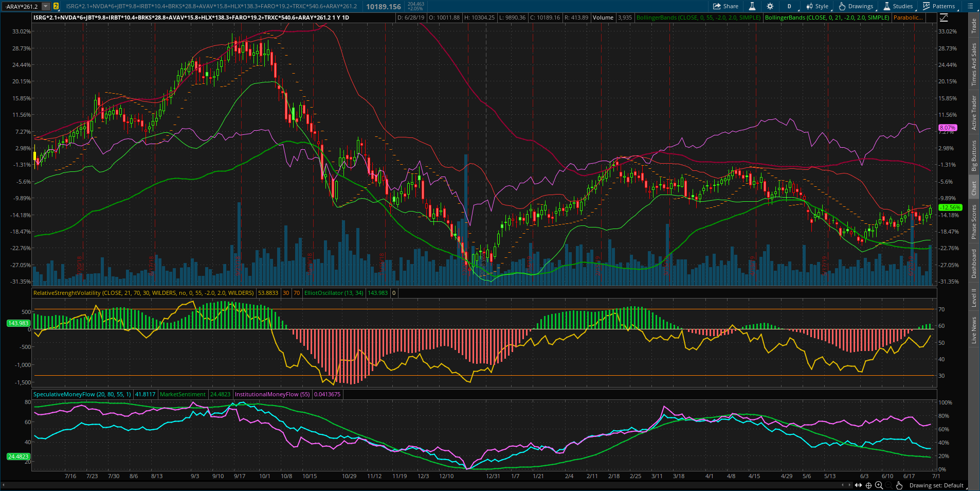This screenshot has height=491, width=980.
Task: Click the zoom out magnifier
Action: (888, 485)
